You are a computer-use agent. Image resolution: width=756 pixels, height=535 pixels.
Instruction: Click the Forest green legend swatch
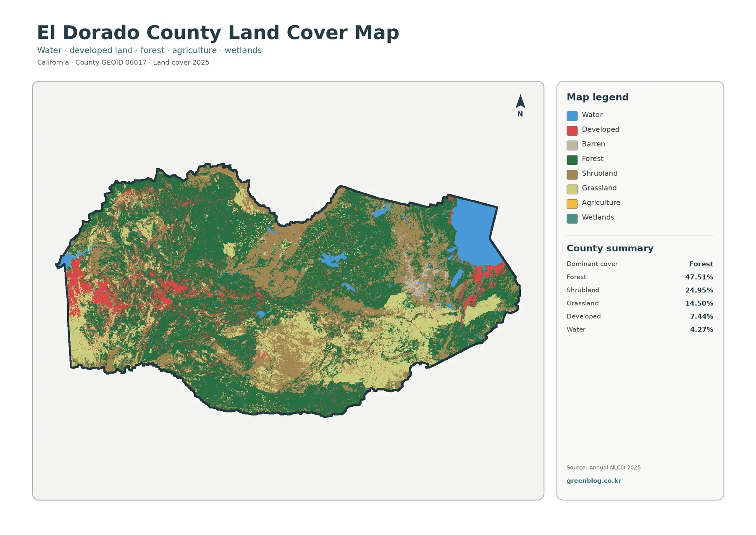click(572, 160)
